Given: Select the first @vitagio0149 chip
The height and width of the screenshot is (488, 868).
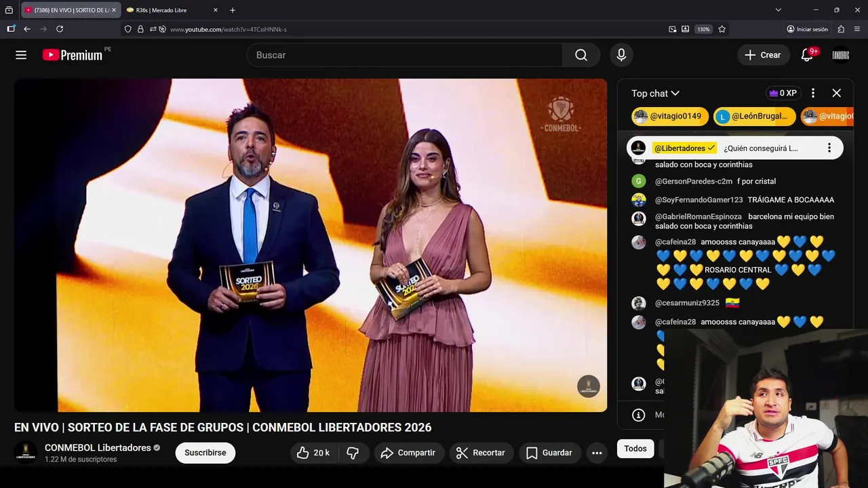Looking at the screenshot, I should tap(670, 117).
